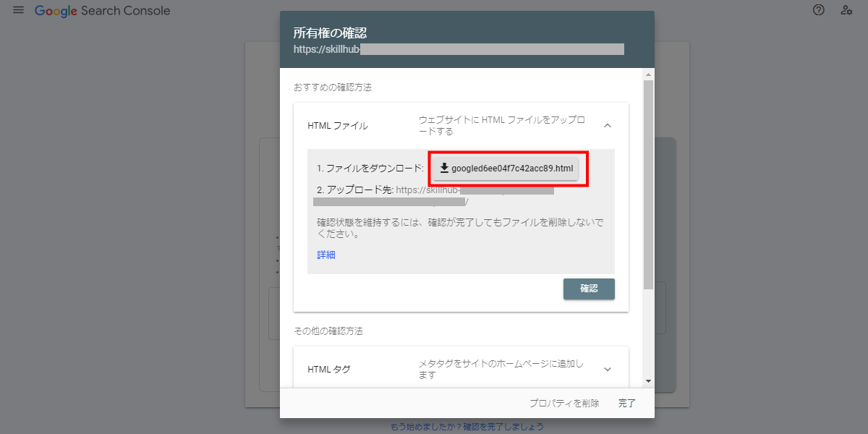Click the HTML ファイル method title
Image resolution: width=868 pixels, height=434 pixels.
pos(338,126)
